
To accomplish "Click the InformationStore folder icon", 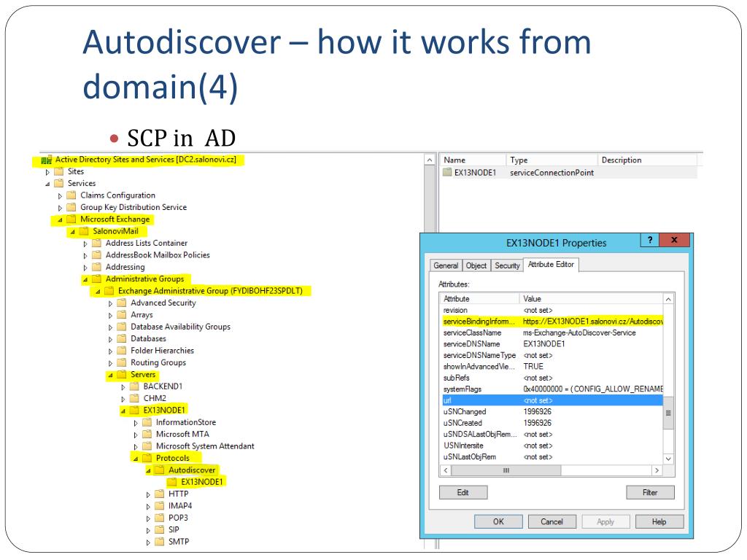I will [x=147, y=422].
